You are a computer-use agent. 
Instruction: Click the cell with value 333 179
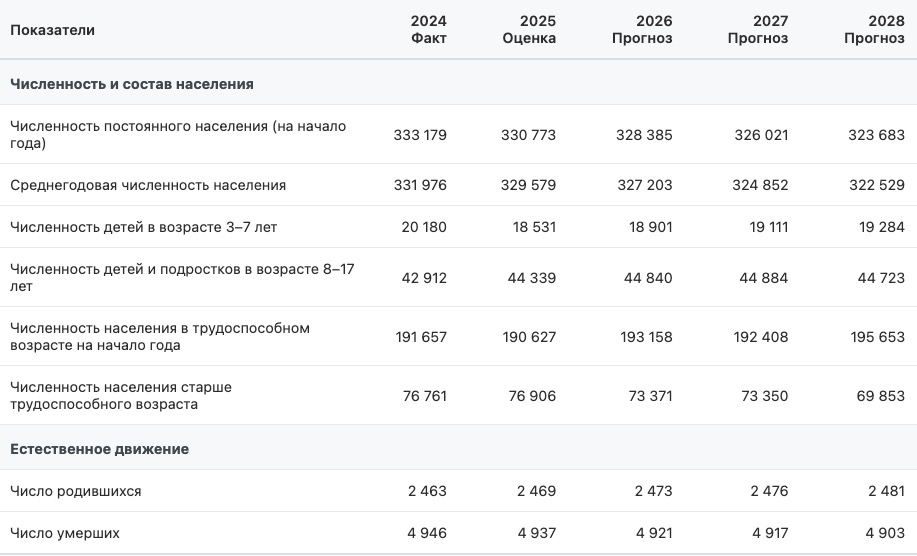(x=420, y=135)
